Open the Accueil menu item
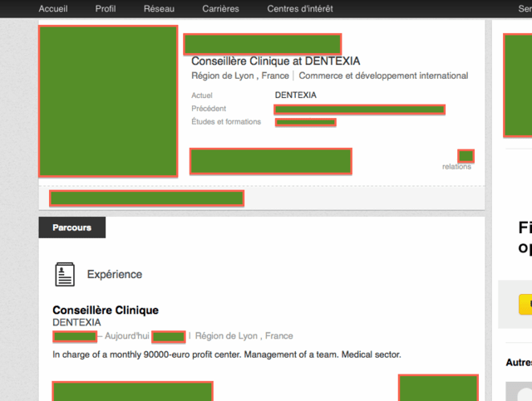Screen dimensions: 532x401 tap(53, 8)
